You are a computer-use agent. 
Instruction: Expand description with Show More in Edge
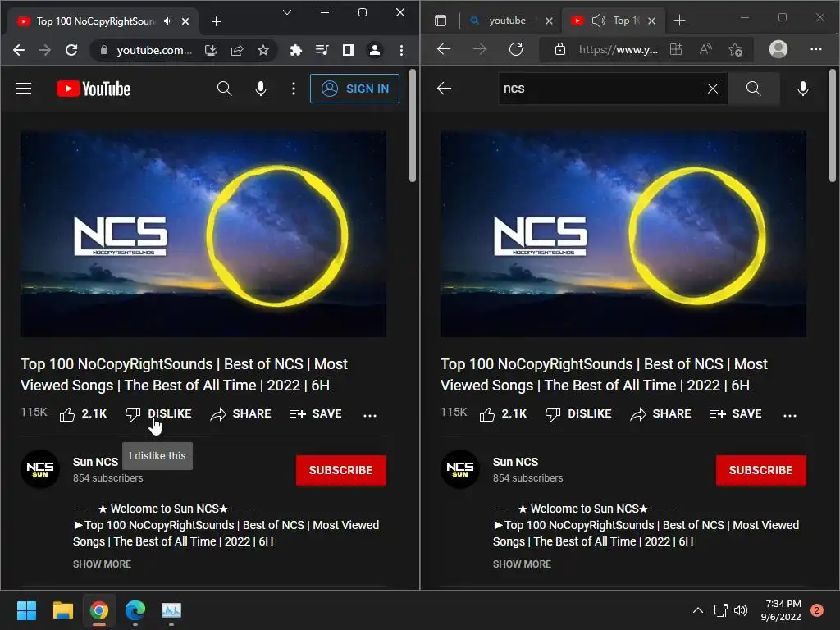pyautogui.click(x=522, y=564)
